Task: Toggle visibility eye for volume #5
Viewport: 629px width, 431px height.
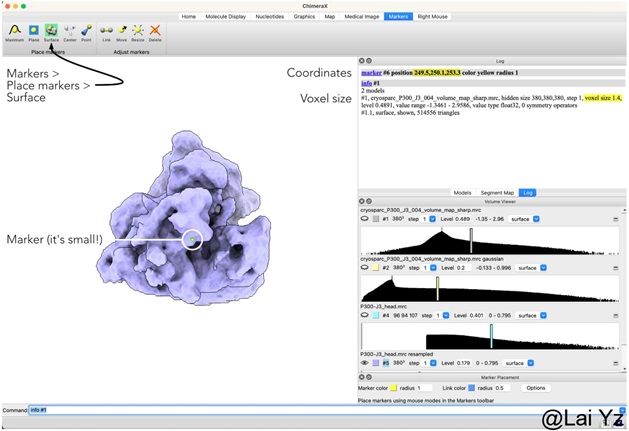Action: (364, 363)
